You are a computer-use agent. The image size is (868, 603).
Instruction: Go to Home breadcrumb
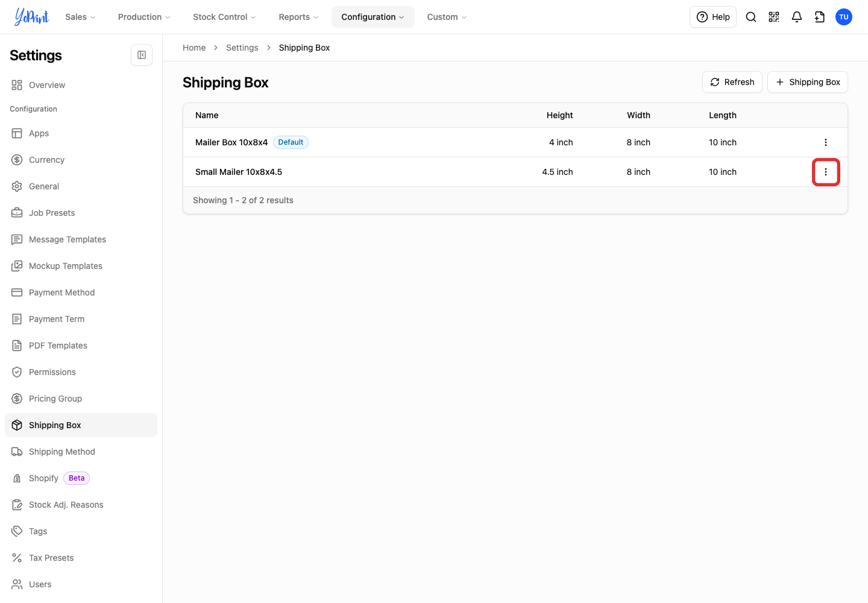194,48
